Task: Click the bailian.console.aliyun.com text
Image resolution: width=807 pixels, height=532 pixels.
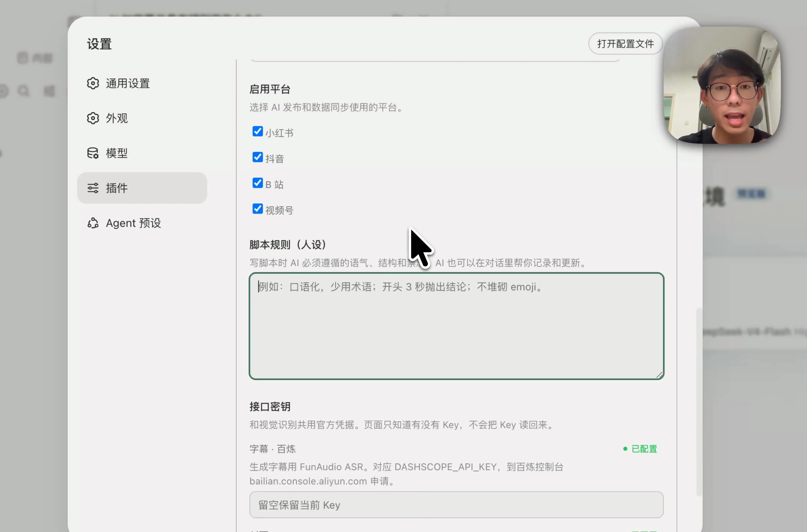Action: pyautogui.click(x=308, y=481)
